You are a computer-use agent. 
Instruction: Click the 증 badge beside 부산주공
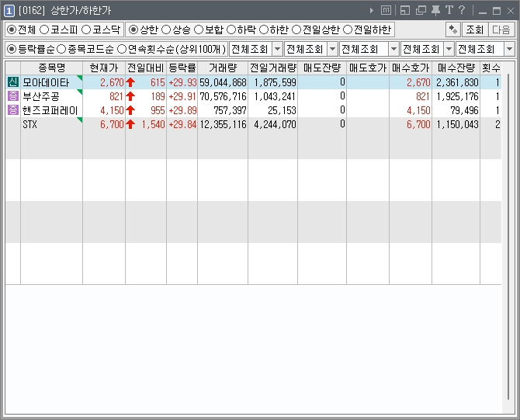click(13, 96)
